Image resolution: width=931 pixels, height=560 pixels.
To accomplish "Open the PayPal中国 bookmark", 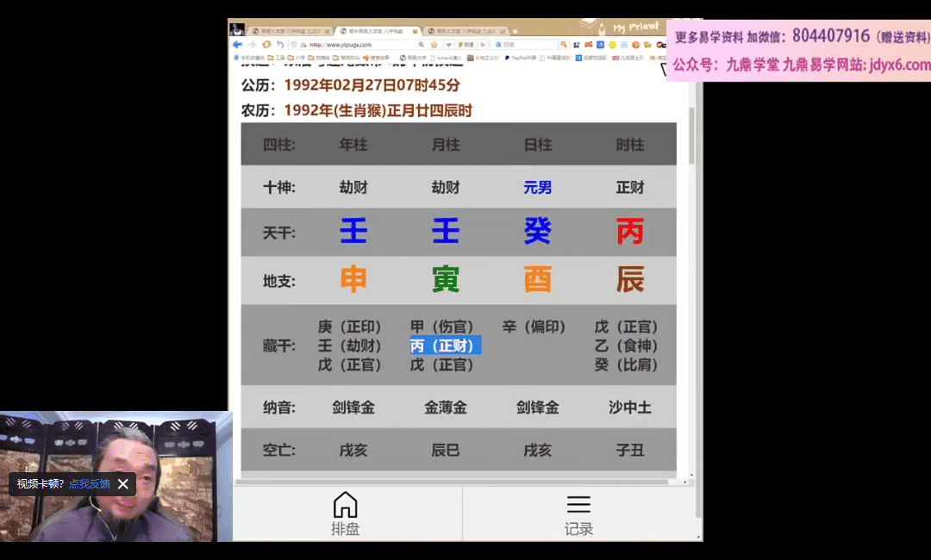I will coord(515,58).
